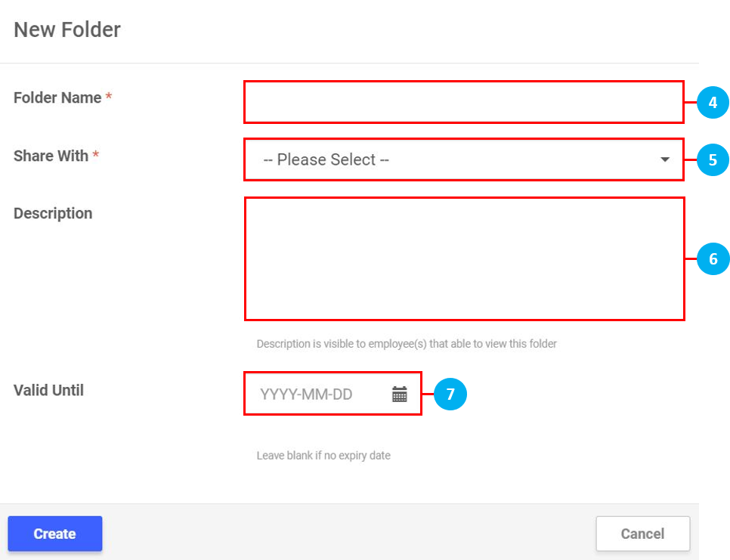
Task: Click the description visibility hint text
Action: point(407,344)
